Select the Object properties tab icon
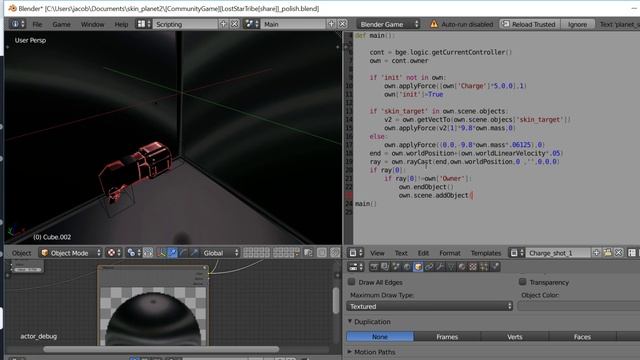640x360 pixels. (418, 267)
